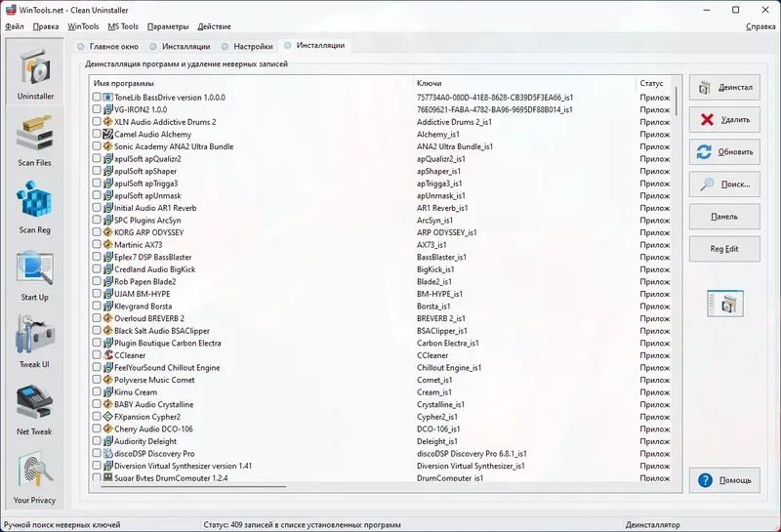781x532 pixels.
Task: Click the uninstaller picture icon below Reg Edit
Action: pyautogui.click(x=724, y=304)
